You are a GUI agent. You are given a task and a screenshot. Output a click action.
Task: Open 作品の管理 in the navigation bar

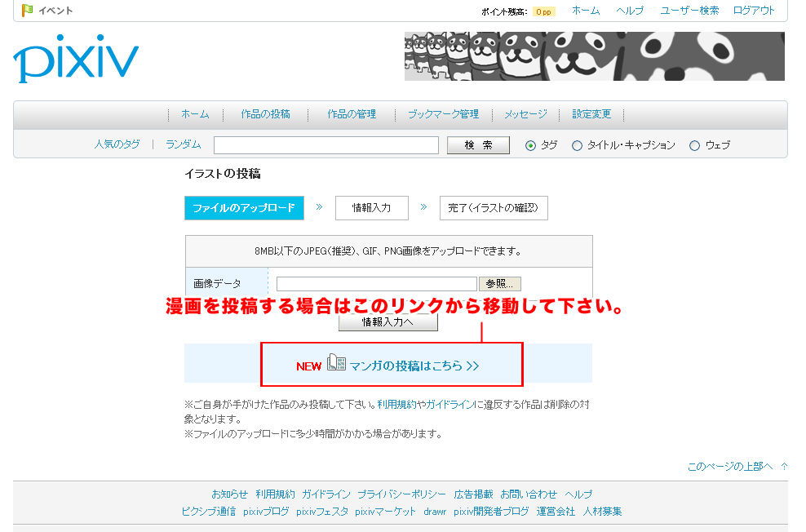click(x=352, y=114)
